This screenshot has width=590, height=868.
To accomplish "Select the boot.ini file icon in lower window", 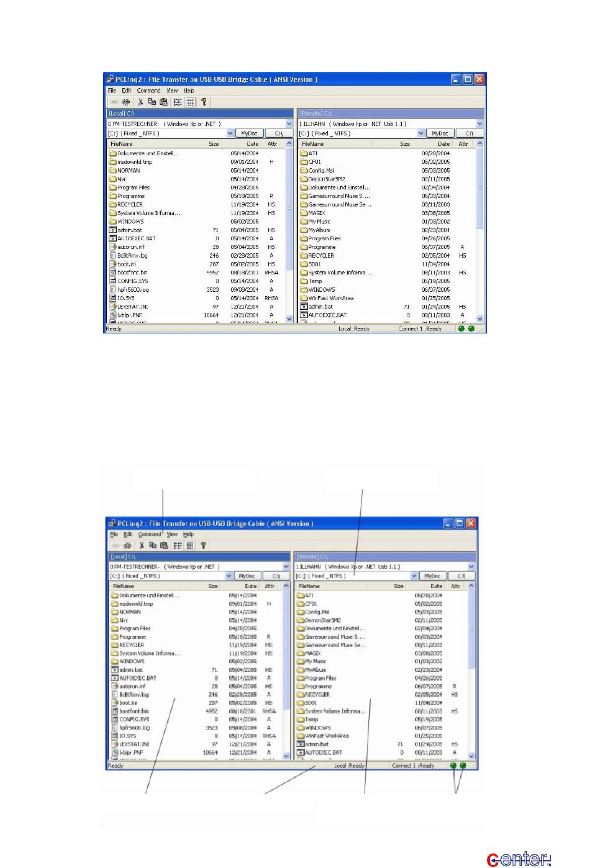I will (x=114, y=703).
